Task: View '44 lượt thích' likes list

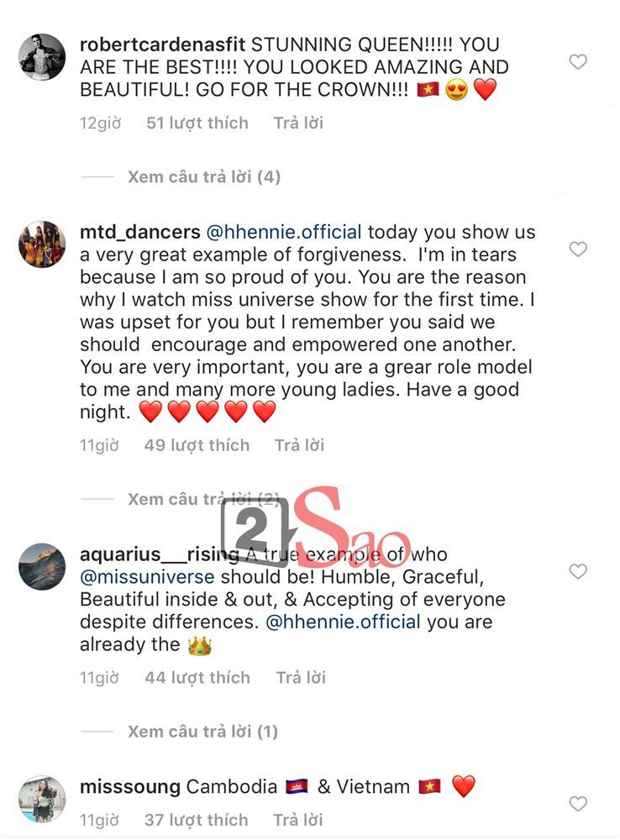Action: coord(197,678)
